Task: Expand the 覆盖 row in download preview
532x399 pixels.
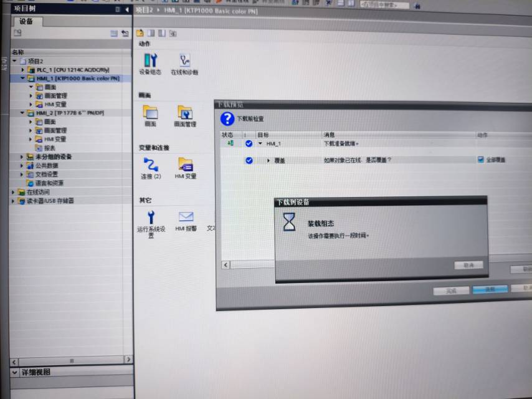Action: tap(268, 160)
